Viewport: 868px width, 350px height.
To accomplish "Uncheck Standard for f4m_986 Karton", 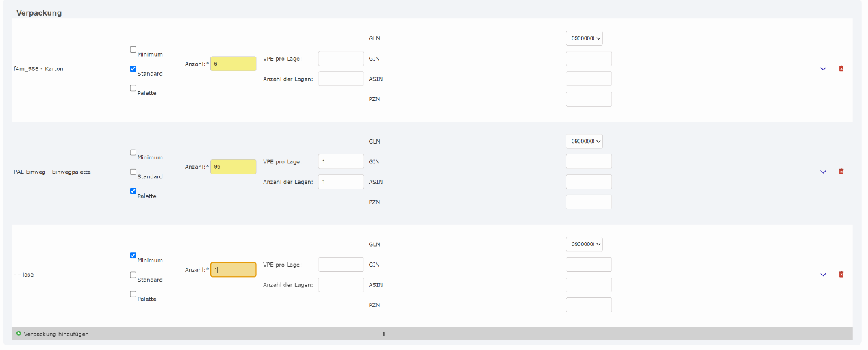I will pyautogui.click(x=133, y=69).
